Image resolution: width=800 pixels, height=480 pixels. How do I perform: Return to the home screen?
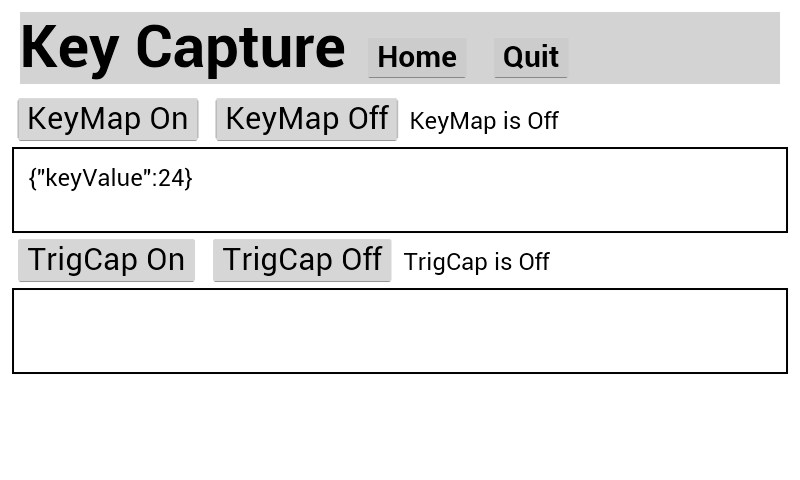(417, 58)
